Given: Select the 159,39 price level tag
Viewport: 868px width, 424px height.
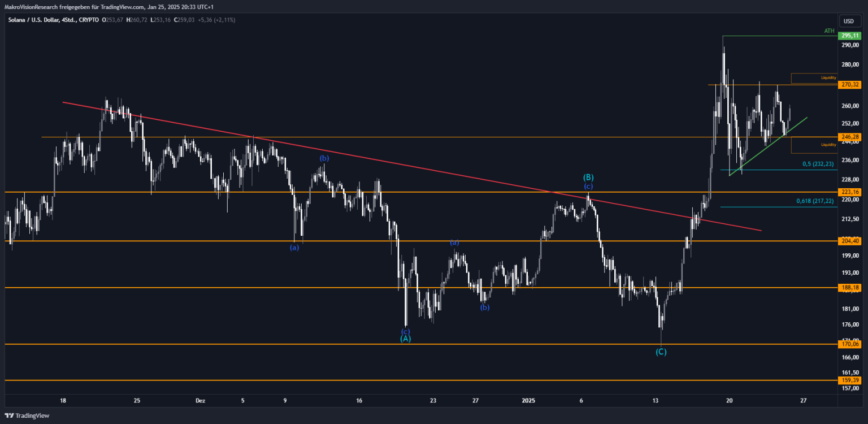Looking at the screenshot, I should 849,380.
